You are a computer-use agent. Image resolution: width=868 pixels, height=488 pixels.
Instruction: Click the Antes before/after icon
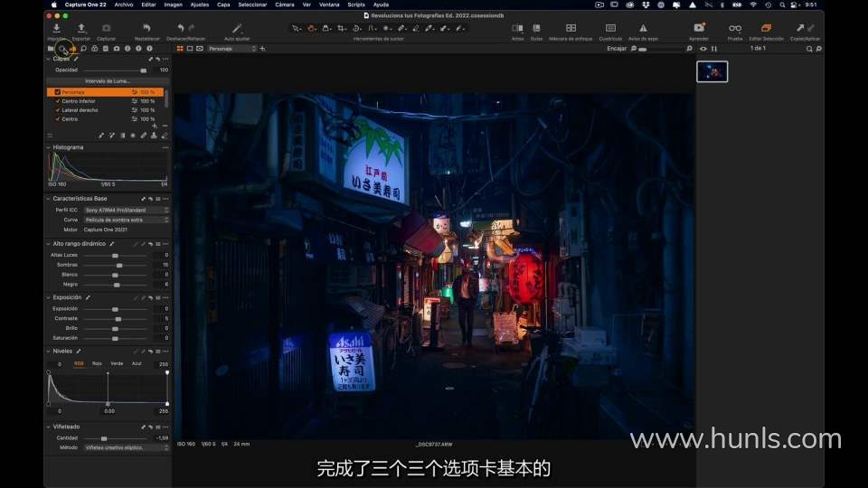(x=517, y=28)
